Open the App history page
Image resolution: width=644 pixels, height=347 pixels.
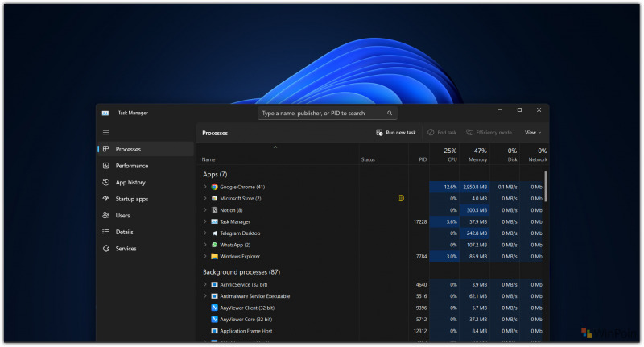click(x=146, y=182)
